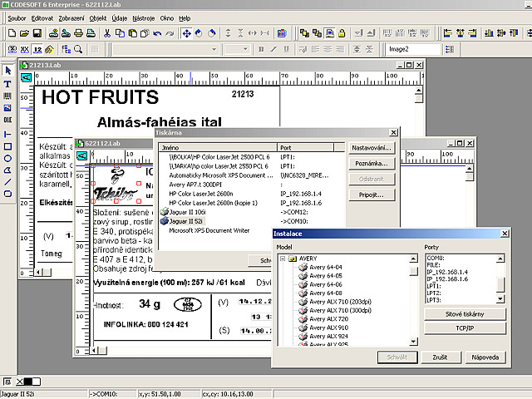Toggle the Lock object padlock icon

tap(342, 33)
